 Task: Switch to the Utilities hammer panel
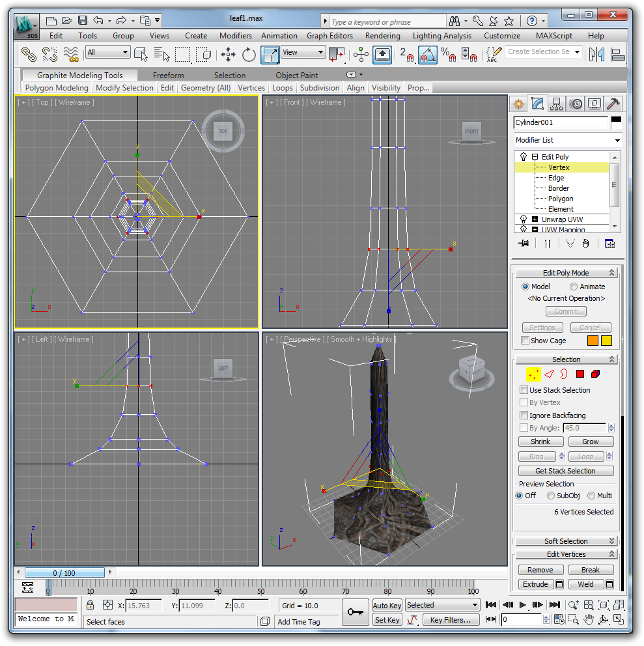613,104
